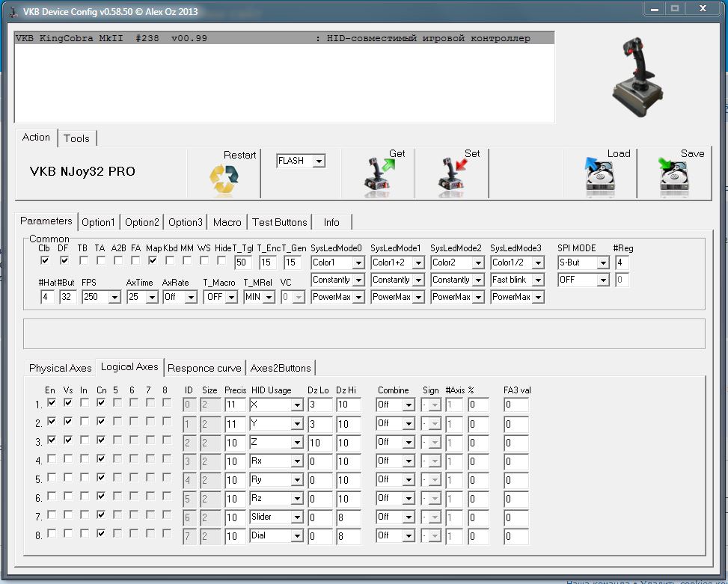Click the Save hard drive icon
Screen dimensions: 728x584
pos(673,178)
